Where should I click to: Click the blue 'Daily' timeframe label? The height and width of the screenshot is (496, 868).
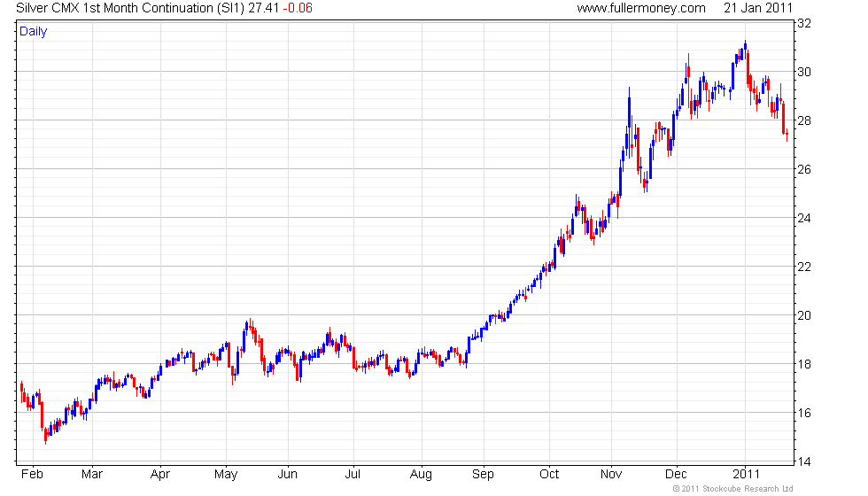(x=34, y=32)
